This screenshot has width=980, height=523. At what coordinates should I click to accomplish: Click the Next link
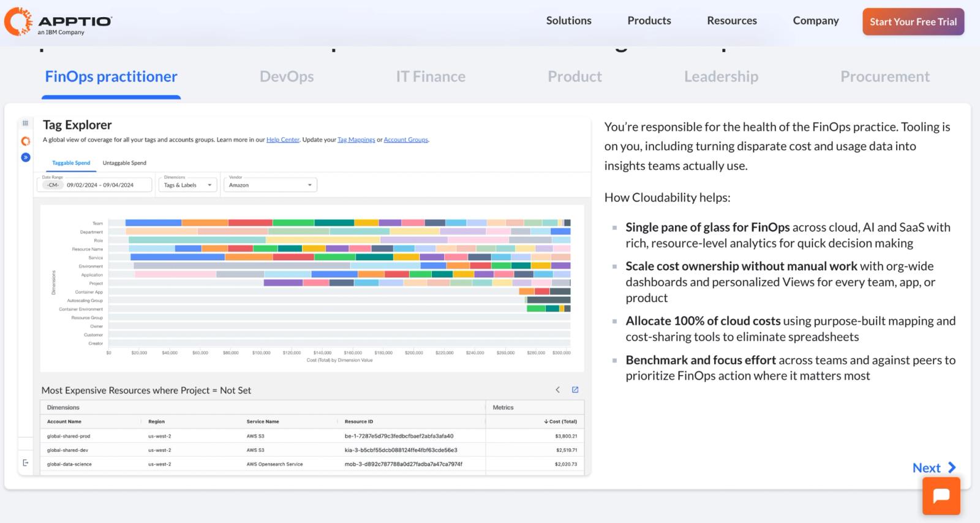pos(926,468)
